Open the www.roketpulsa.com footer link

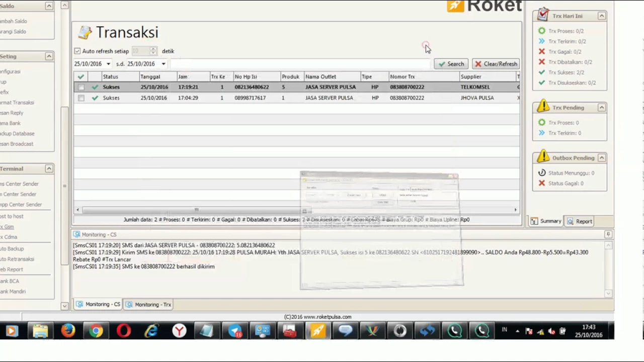pos(328,317)
